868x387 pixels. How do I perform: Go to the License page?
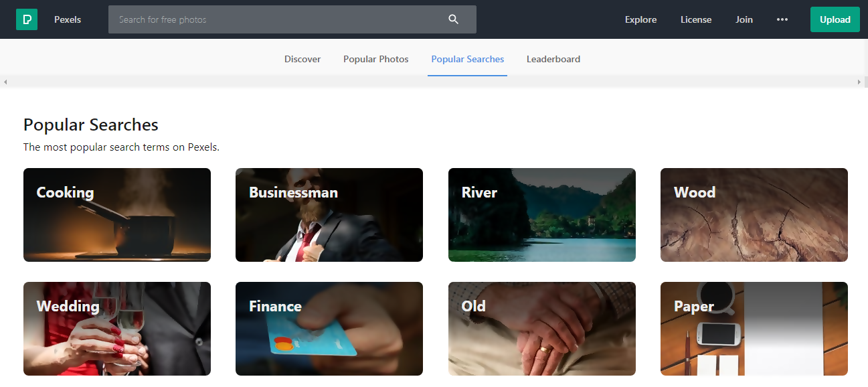click(696, 19)
